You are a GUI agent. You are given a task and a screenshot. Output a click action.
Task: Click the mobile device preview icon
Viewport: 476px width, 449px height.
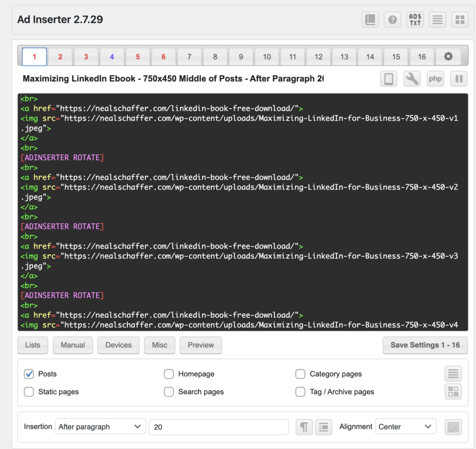389,79
